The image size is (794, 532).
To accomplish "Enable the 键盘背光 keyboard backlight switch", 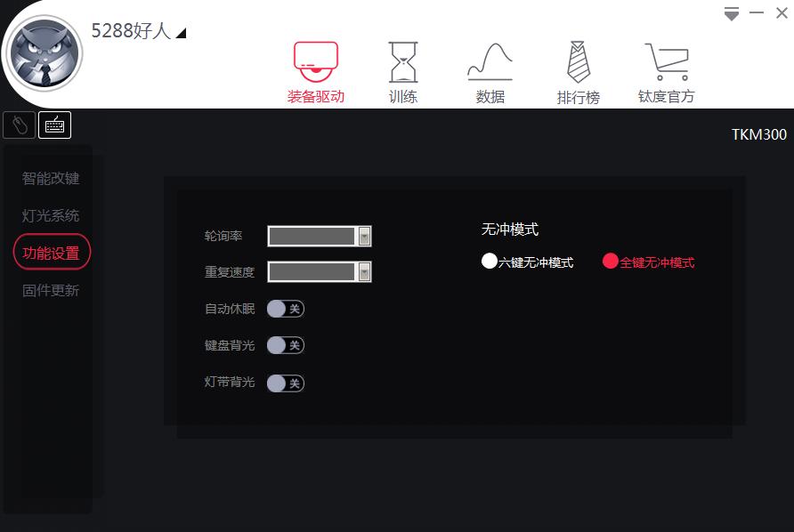I will (285, 345).
